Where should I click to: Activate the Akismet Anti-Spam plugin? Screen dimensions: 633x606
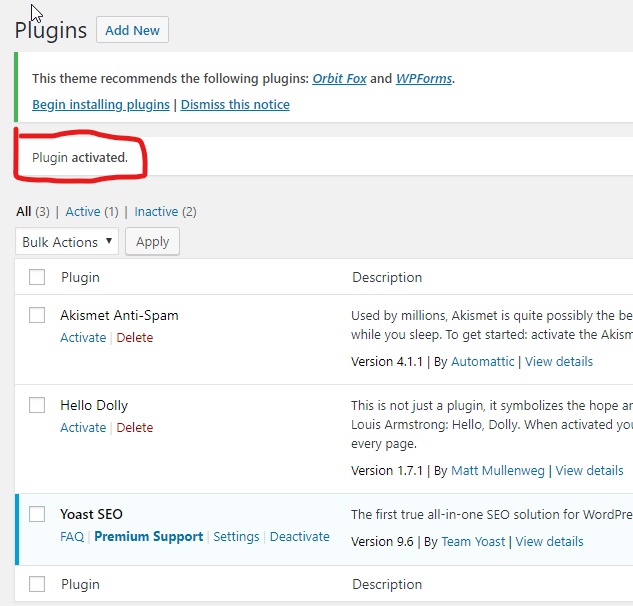pyautogui.click(x=83, y=338)
